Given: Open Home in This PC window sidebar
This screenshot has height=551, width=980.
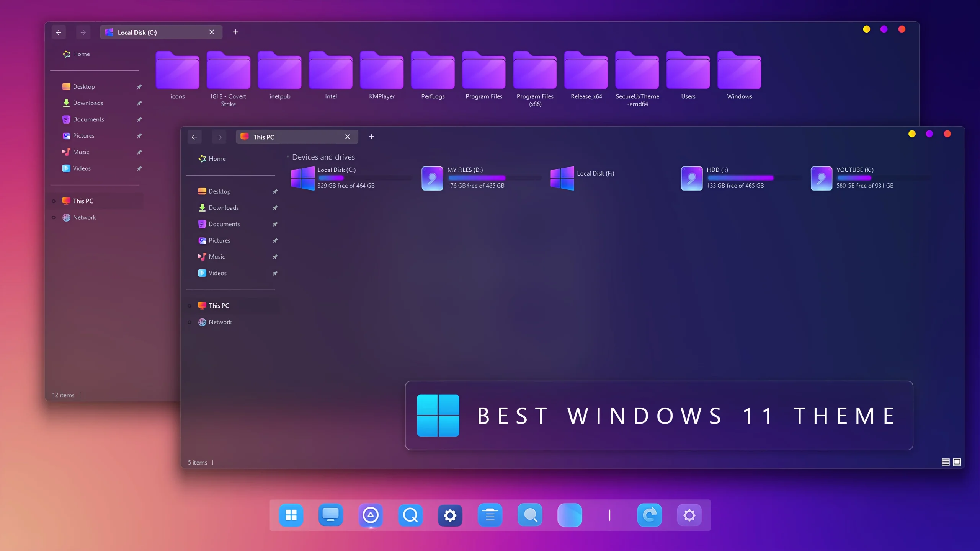Looking at the screenshot, I should [212, 158].
